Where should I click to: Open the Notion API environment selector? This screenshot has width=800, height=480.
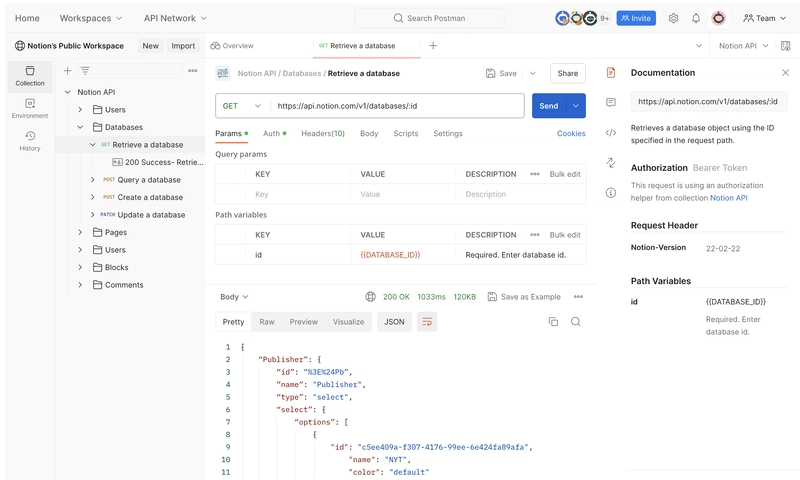[x=743, y=46]
